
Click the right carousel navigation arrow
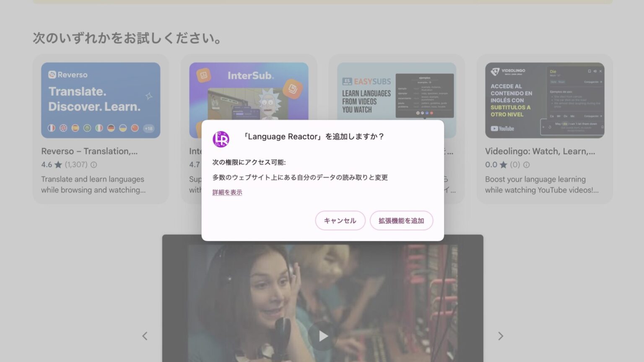[501, 336]
